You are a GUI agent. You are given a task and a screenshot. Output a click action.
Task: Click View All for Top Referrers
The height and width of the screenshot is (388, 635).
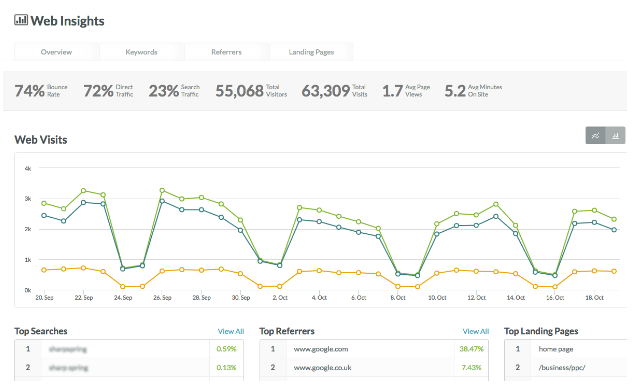tap(476, 331)
